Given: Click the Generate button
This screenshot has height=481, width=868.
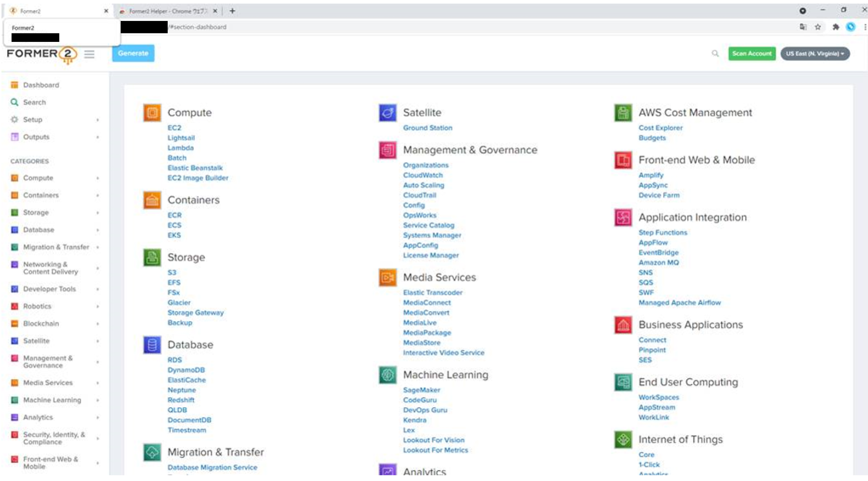Looking at the screenshot, I should pos(133,54).
